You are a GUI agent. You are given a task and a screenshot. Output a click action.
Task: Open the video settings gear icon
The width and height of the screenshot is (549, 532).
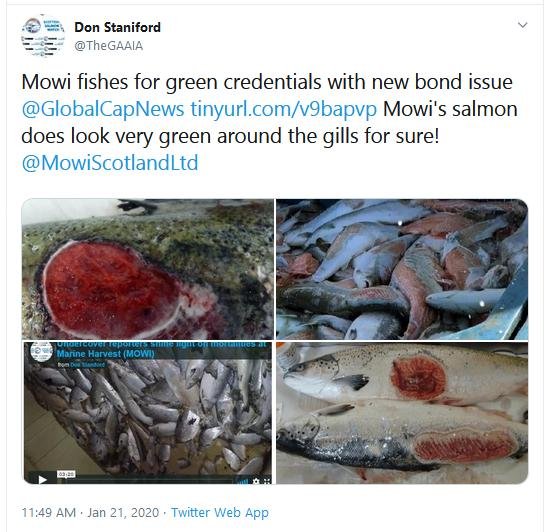coord(256,481)
